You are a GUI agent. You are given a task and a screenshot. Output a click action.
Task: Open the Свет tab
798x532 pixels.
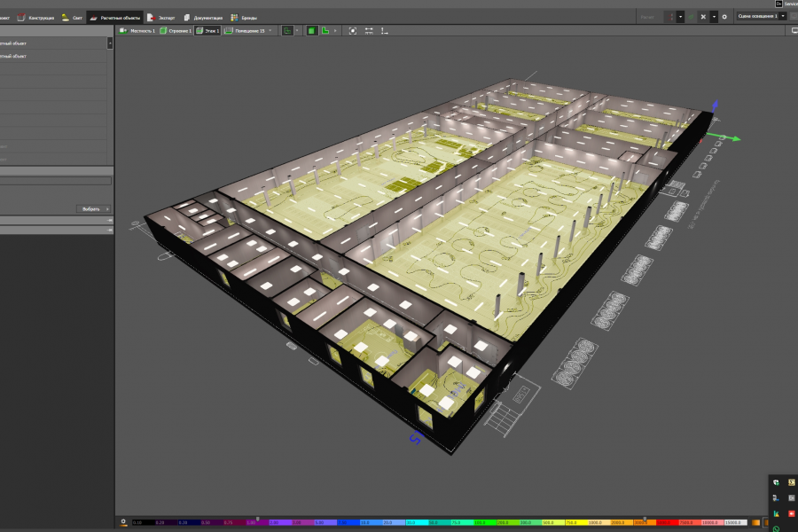click(72, 18)
